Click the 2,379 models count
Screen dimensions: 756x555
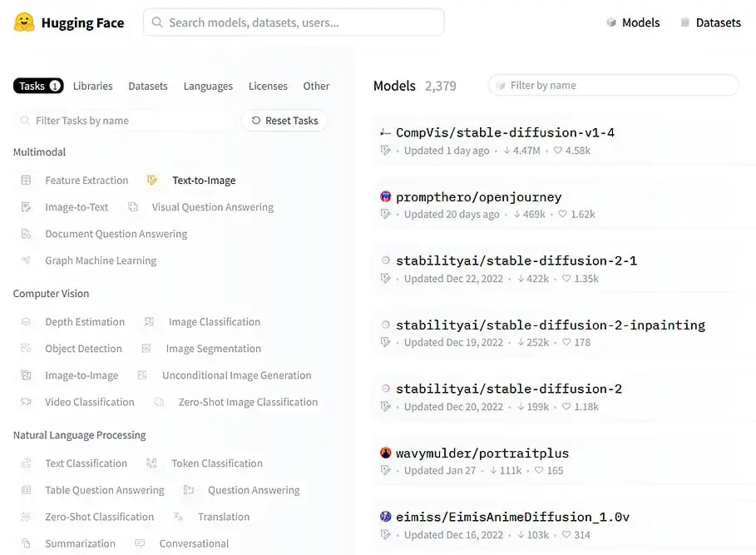(x=440, y=86)
